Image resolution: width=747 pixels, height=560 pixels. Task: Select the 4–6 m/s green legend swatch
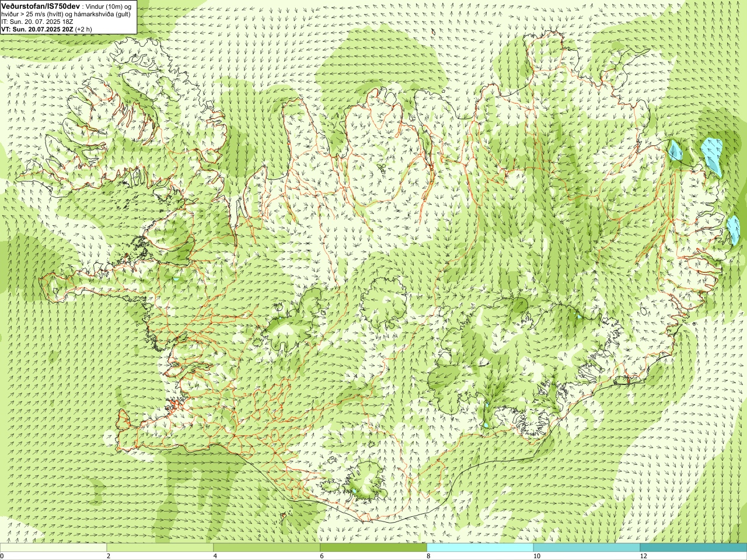pos(267,548)
